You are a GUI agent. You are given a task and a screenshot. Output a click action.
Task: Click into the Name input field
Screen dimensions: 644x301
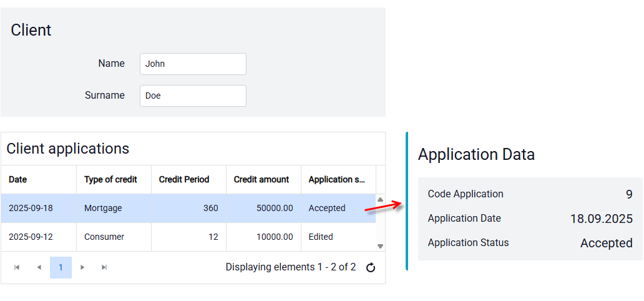point(193,64)
